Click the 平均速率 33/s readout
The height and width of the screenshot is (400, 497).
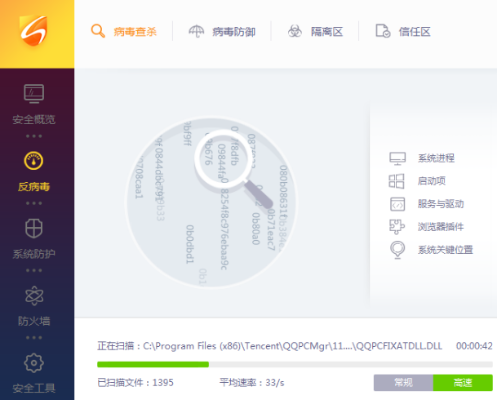point(252,382)
